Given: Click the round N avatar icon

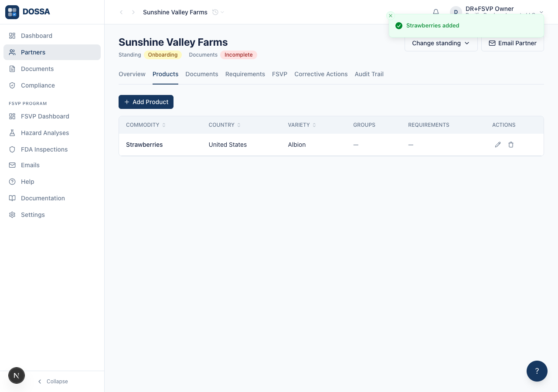Looking at the screenshot, I should click(17, 375).
